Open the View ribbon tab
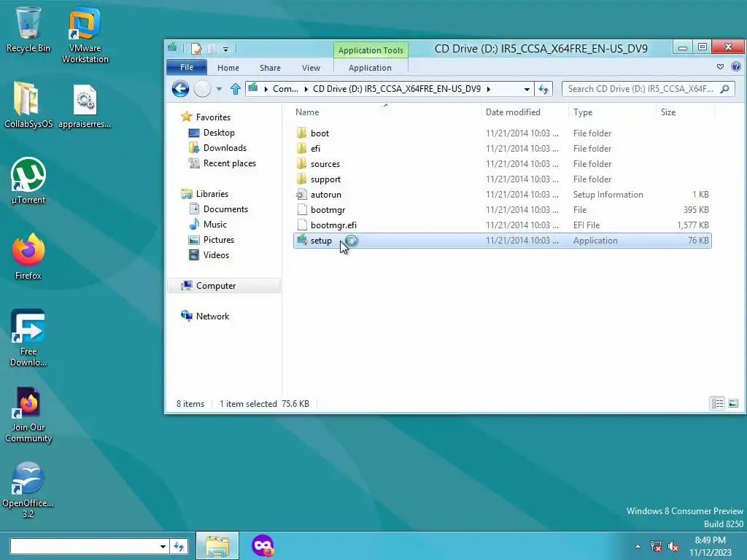The width and height of the screenshot is (747, 560). 311,68
